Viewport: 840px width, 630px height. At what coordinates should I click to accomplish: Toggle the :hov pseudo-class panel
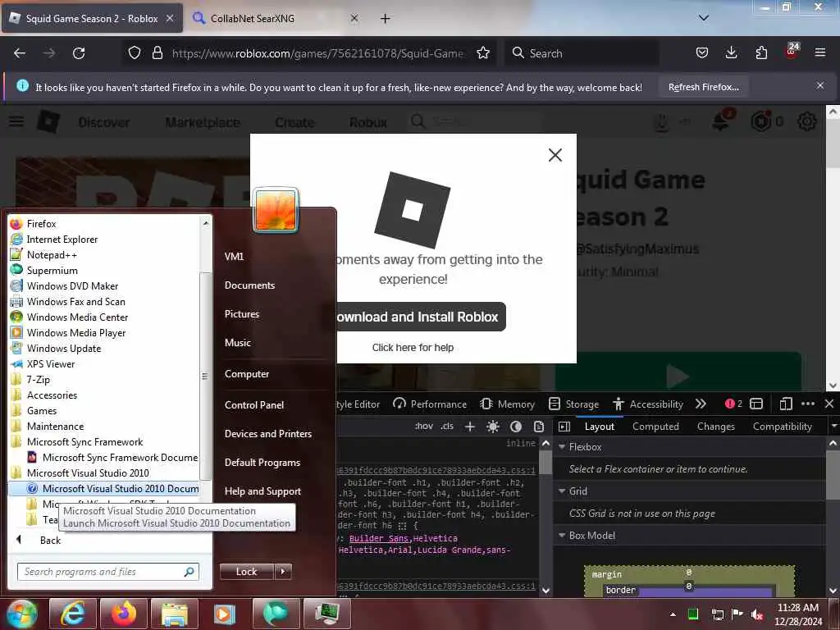tap(424, 427)
